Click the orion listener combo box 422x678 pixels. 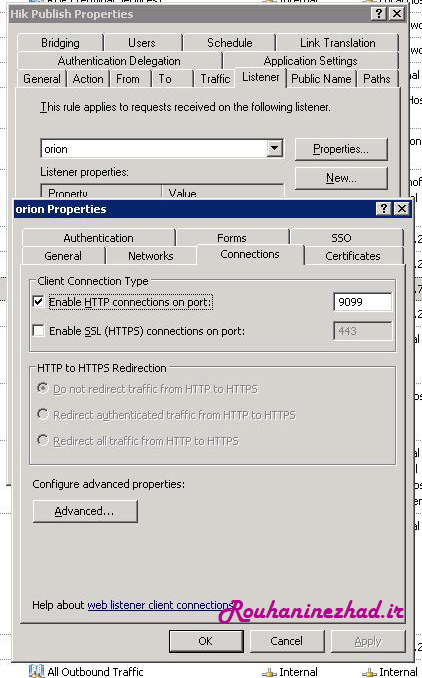pyautogui.click(x=162, y=149)
